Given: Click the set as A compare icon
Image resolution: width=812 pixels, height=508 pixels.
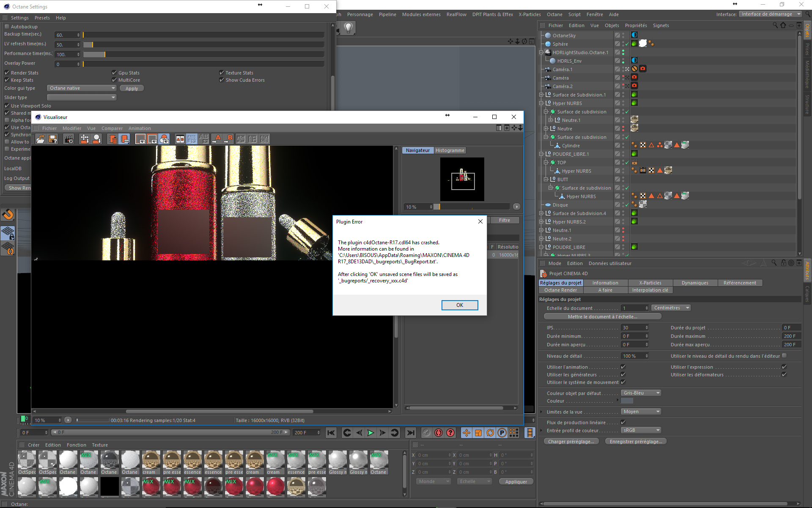Looking at the screenshot, I should point(217,139).
